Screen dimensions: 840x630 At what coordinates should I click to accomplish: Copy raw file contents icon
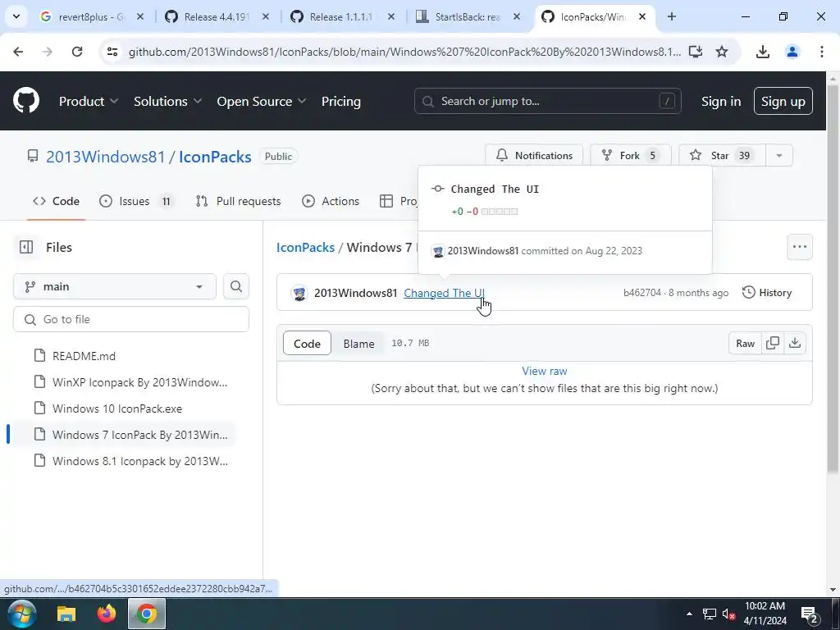[x=773, y=343]
